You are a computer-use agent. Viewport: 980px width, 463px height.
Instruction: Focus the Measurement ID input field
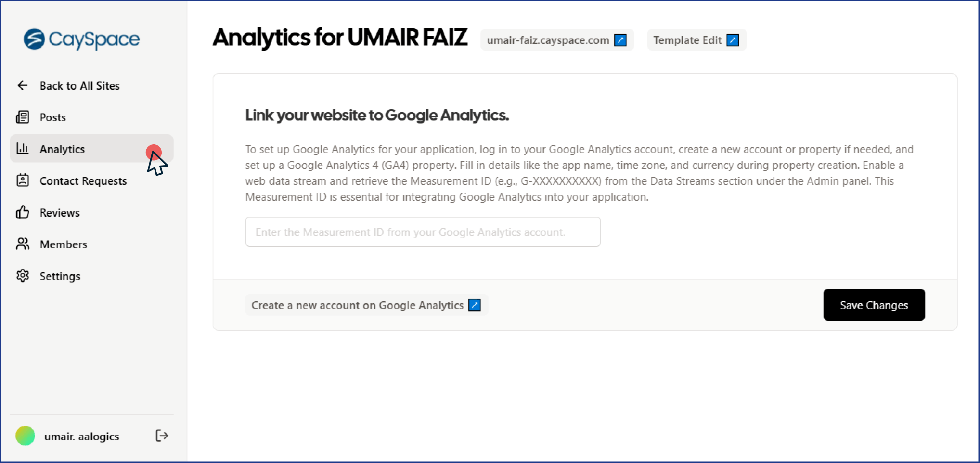point(423,232)
